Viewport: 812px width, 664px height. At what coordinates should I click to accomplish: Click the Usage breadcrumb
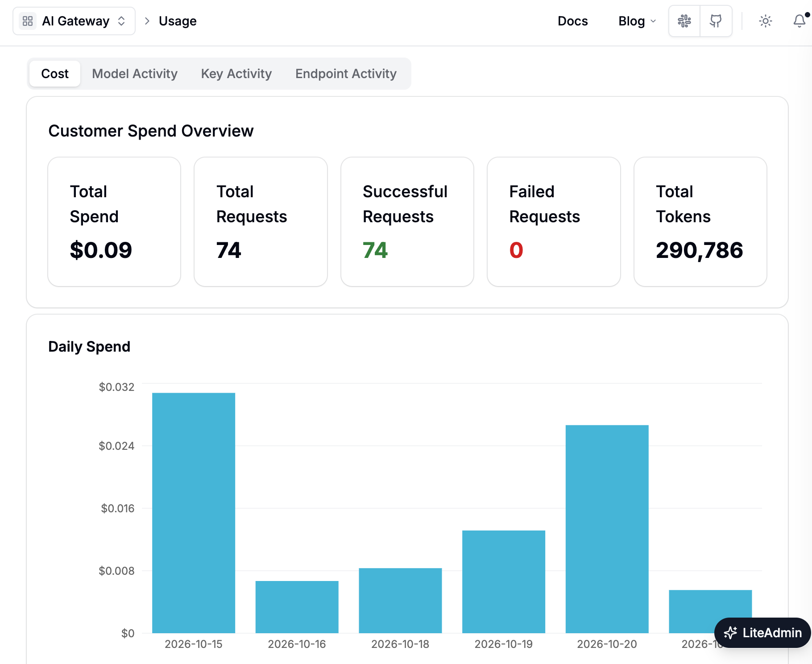coord(178,21)
